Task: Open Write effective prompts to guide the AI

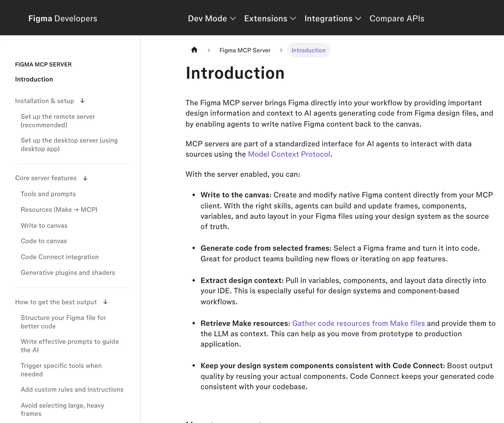Action: coord(70,346)
